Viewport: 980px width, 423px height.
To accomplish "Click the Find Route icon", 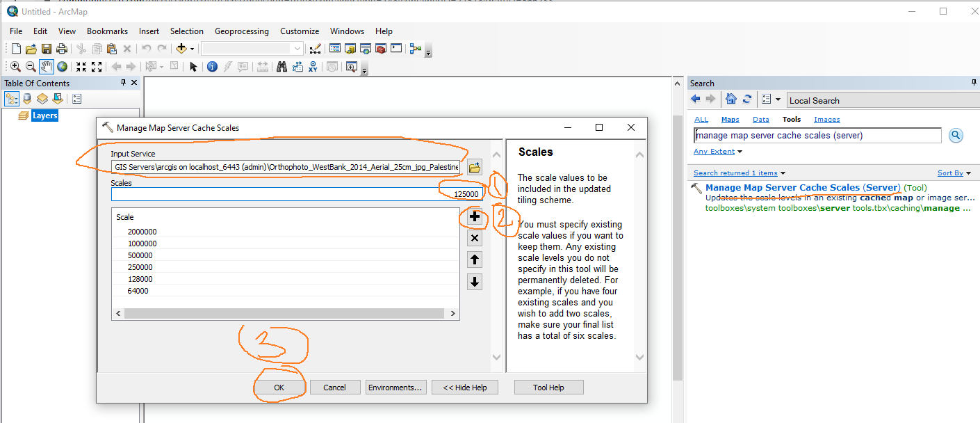I will [x=297, y=67].
